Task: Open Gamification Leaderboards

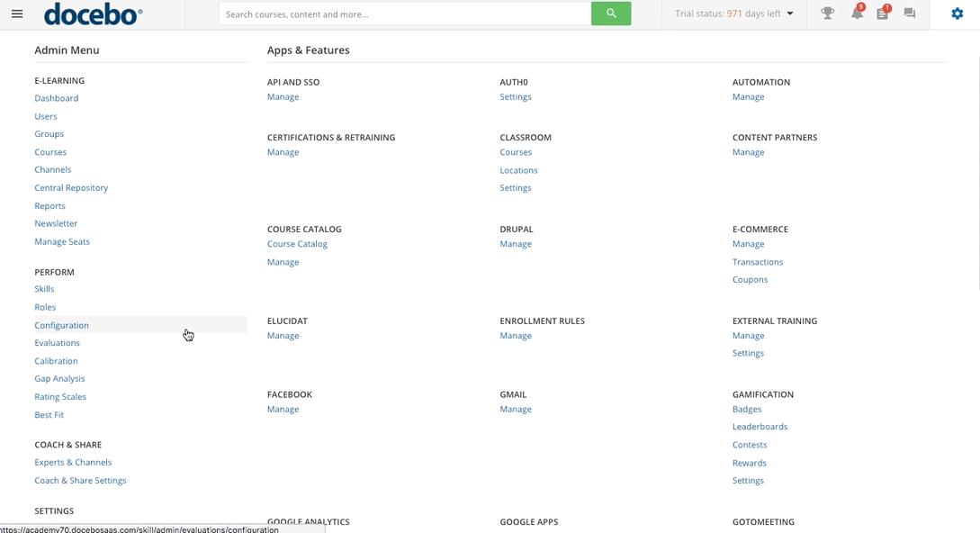Action: point(760,427)
